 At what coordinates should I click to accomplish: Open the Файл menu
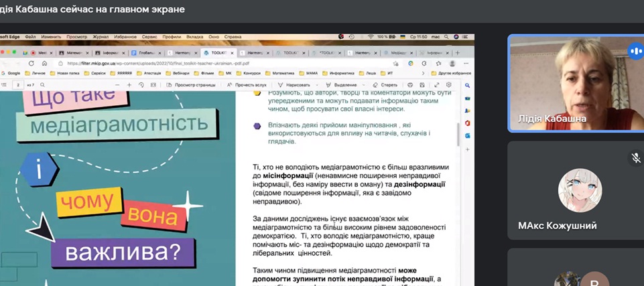30,37
